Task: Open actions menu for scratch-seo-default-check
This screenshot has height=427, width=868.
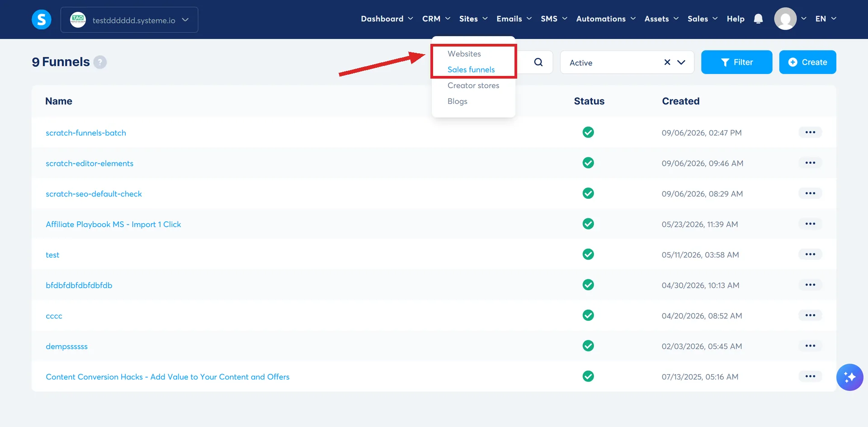Action: click(x=810, y=193)
